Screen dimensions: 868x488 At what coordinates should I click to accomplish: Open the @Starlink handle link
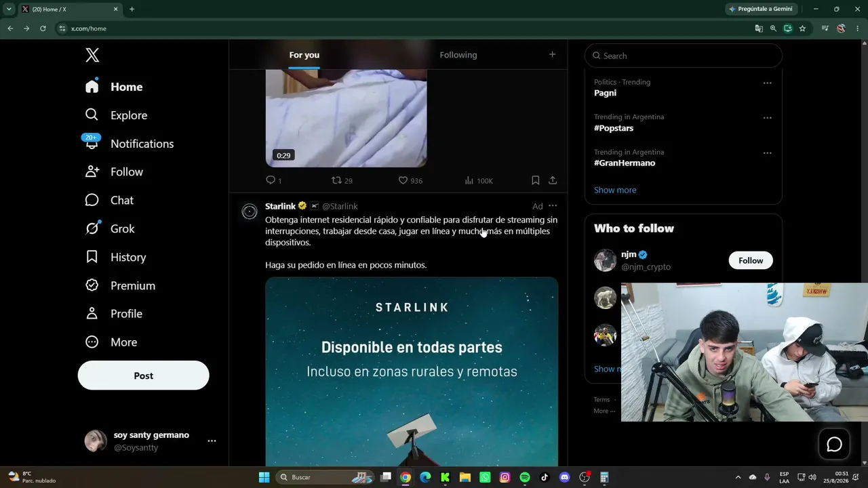coord(340,206)
